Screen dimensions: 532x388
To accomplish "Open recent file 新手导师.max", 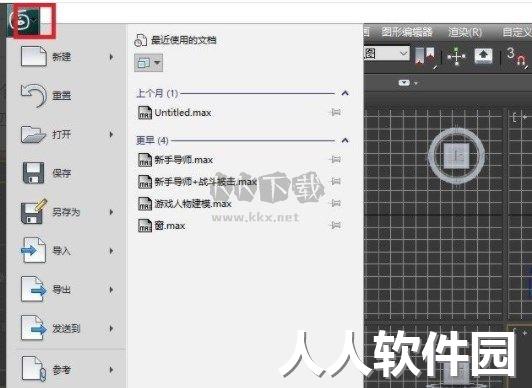I will coord(175,160).
